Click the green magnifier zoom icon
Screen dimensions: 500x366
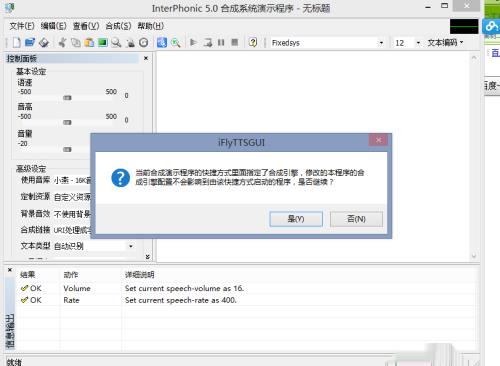pos(175,43)
